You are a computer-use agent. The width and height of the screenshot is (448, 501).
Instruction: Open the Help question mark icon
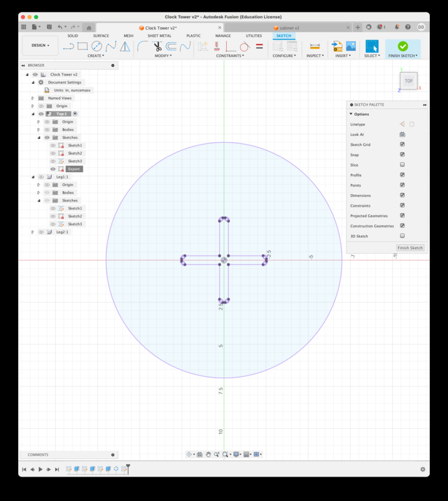pyautogui.click(x=408, y=27)
